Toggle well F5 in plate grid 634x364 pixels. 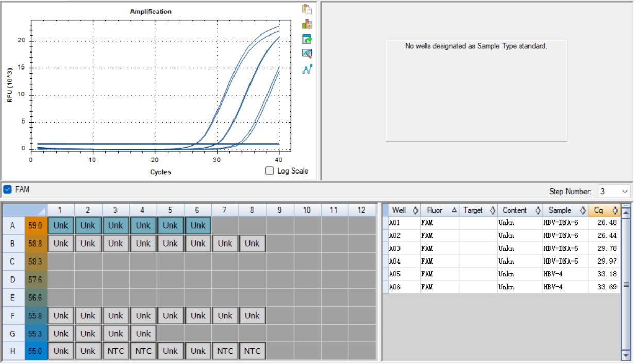tap(171, 316)
